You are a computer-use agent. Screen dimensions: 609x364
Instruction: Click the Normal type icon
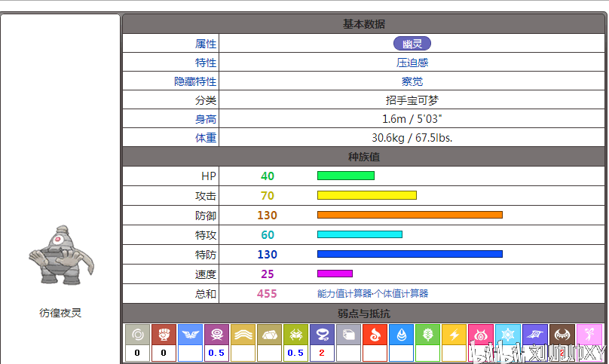coord(137,335)
